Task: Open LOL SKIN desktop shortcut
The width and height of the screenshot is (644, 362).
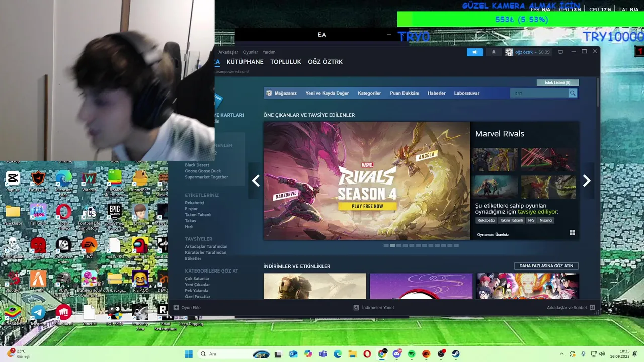Action: pyautogui.click(x=115, y=315)
